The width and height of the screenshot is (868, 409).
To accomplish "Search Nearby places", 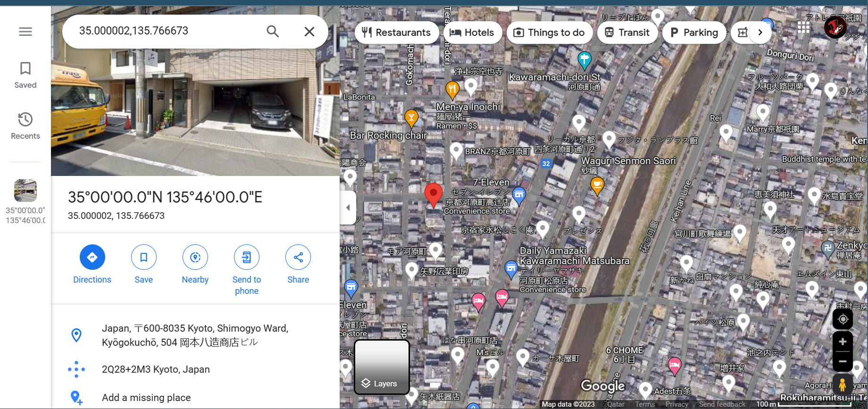I will pyautogui.click(x=195, y=265).
